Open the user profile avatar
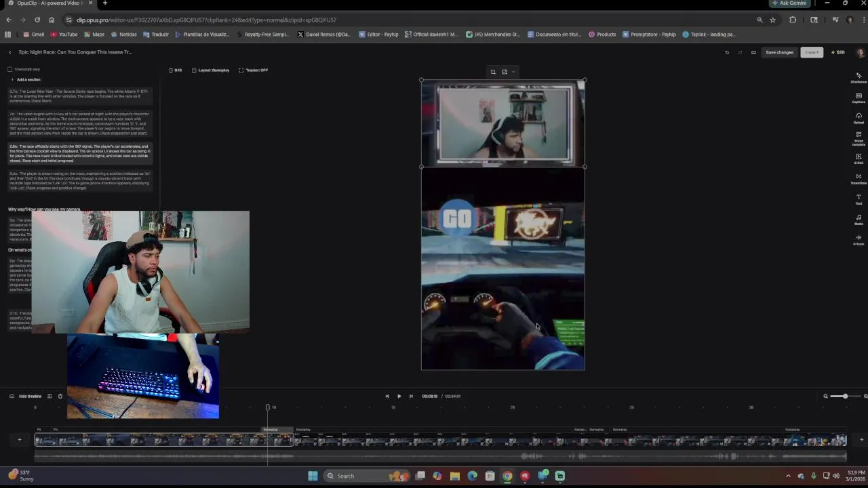868x488 pixels. (861, 52)
